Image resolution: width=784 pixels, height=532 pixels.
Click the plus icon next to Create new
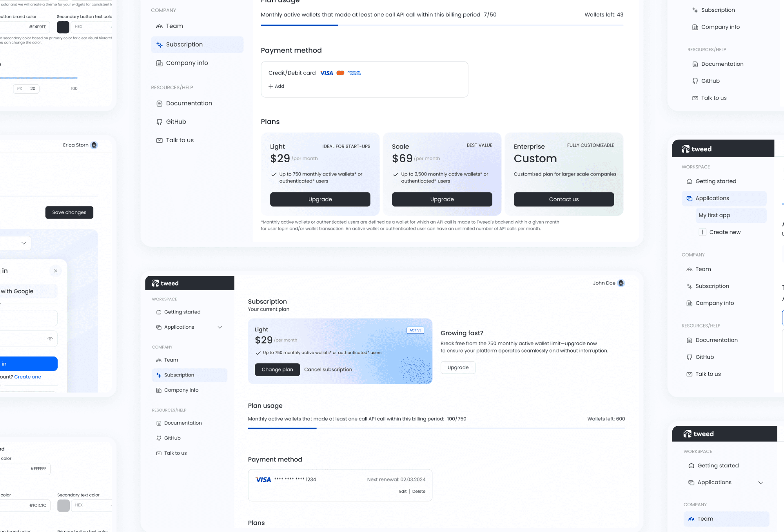point(702,232)
